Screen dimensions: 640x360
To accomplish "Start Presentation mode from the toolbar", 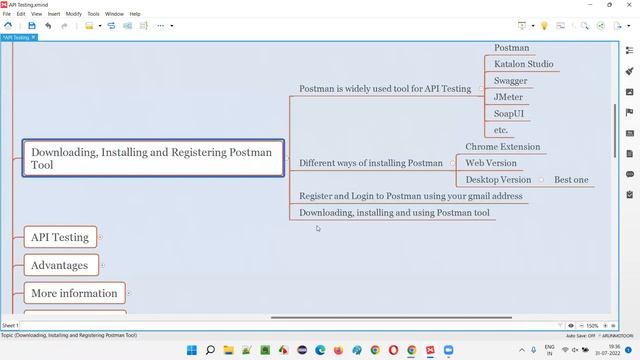I will [522, 26].
